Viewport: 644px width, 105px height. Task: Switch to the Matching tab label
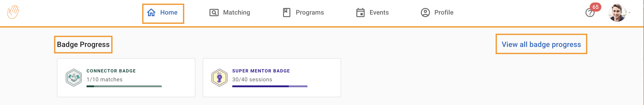237,13
